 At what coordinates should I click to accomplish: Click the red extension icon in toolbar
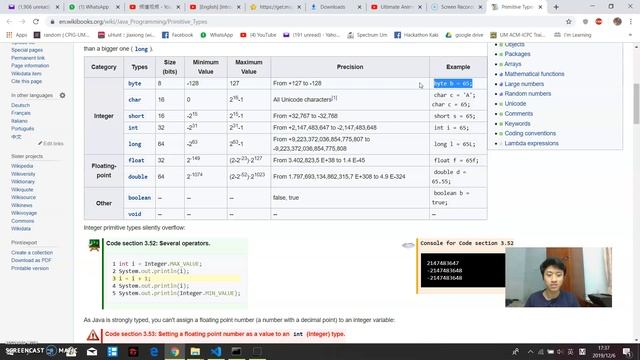click(x=599, y=22)
